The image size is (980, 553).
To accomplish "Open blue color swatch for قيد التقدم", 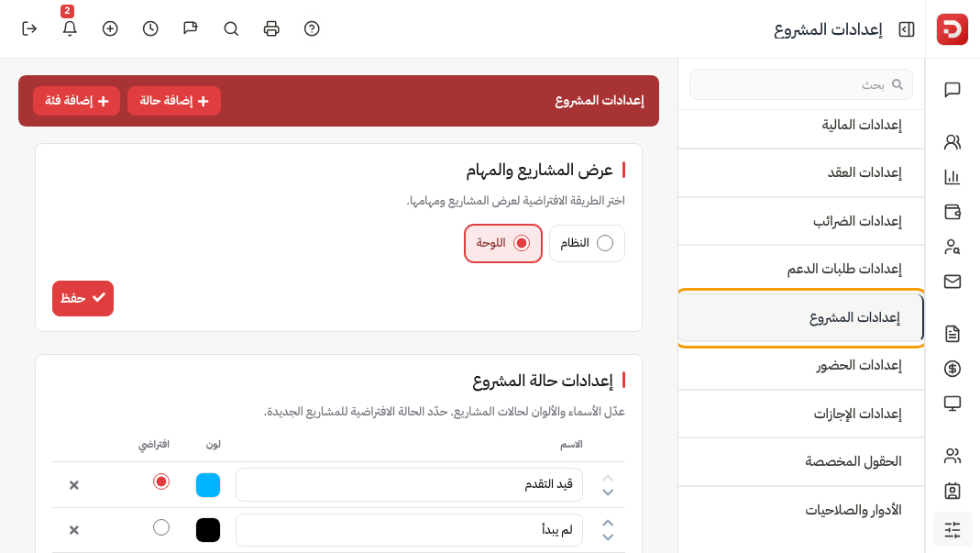I will (x=208, y=485).
